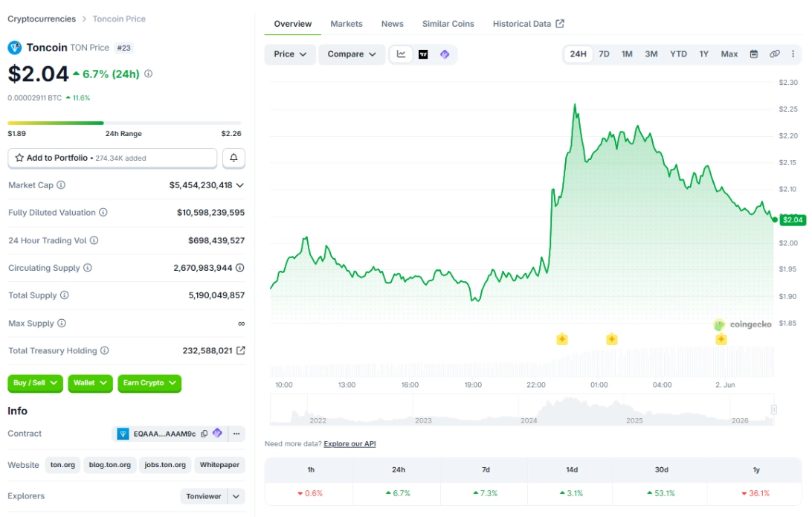This screenshot has height=517, width=812.
Task: Select the 1M chart range
Action: [x=627, y=54]
